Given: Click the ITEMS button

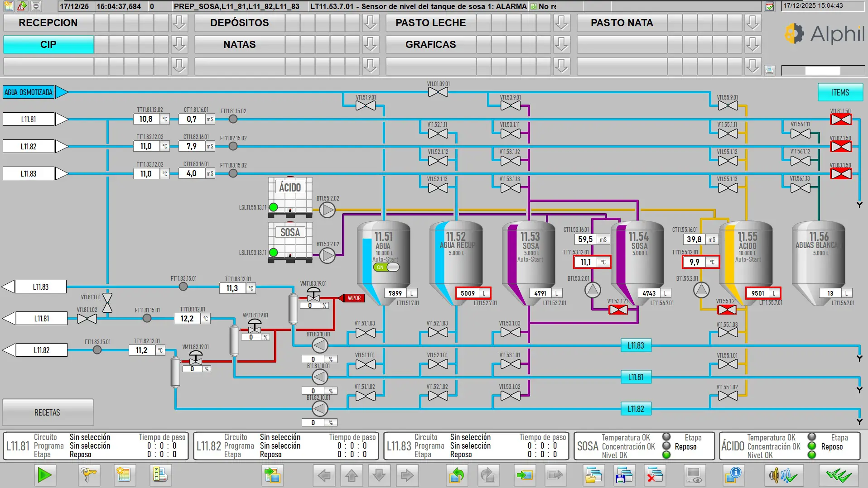Looking at the screenshot, I should click(x=839, y=92).
